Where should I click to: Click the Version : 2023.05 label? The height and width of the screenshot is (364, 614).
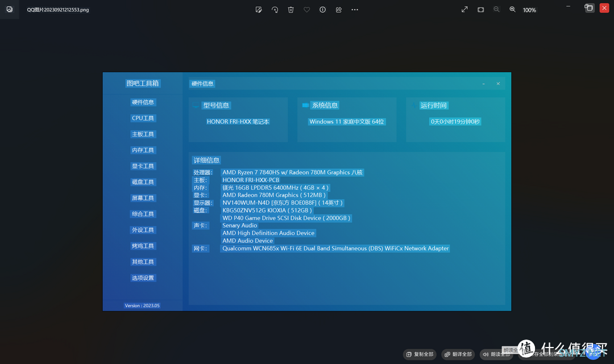(x=142, y=306)
